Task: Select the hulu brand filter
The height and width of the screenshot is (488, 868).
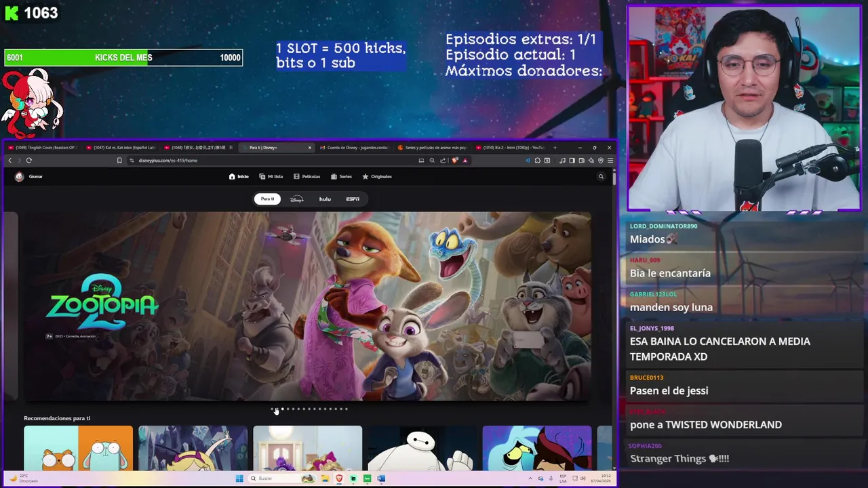Action: coord(325,199)
